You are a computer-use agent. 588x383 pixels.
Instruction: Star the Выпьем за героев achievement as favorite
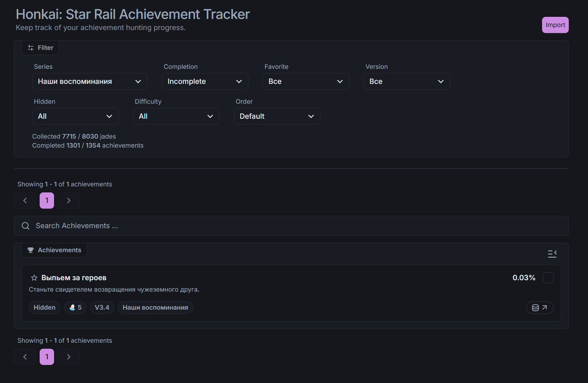[x=34, y=278]
